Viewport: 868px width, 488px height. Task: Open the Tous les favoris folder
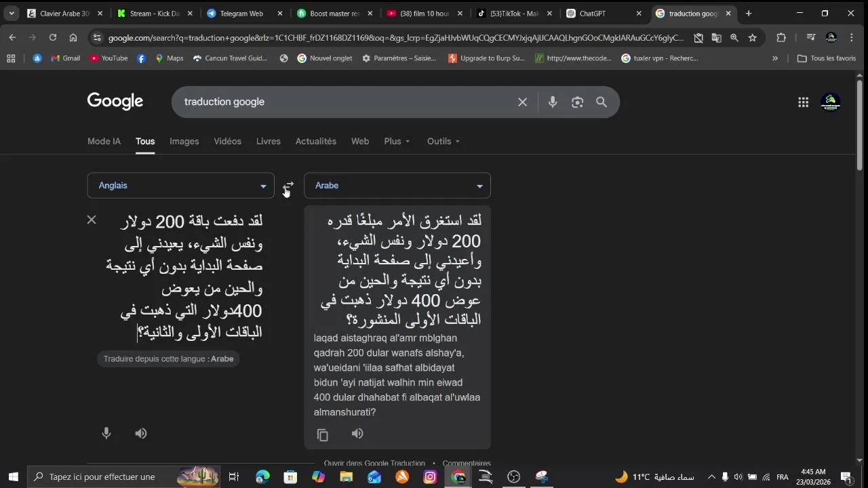click(827, 58)
